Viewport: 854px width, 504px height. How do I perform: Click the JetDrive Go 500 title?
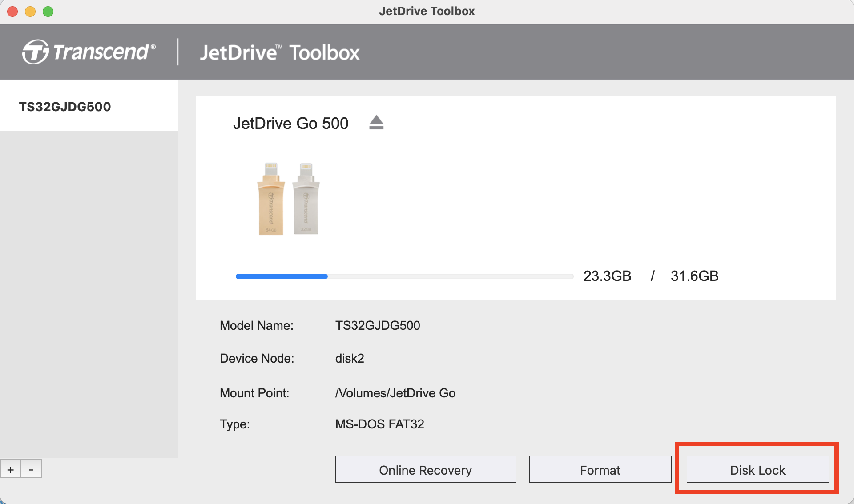(x=290, y=123)
